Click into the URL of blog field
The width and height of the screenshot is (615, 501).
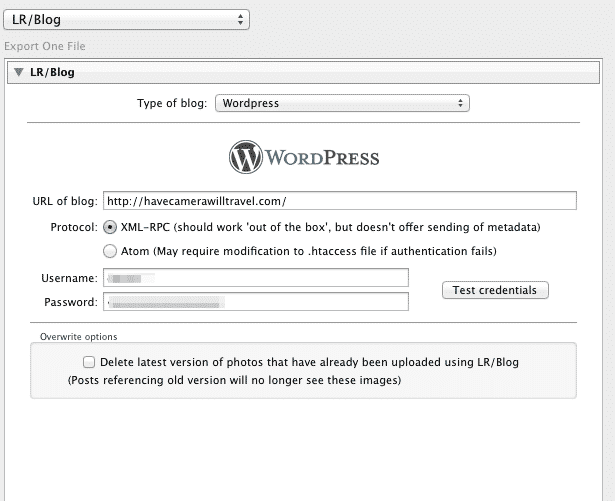[340, 201]
